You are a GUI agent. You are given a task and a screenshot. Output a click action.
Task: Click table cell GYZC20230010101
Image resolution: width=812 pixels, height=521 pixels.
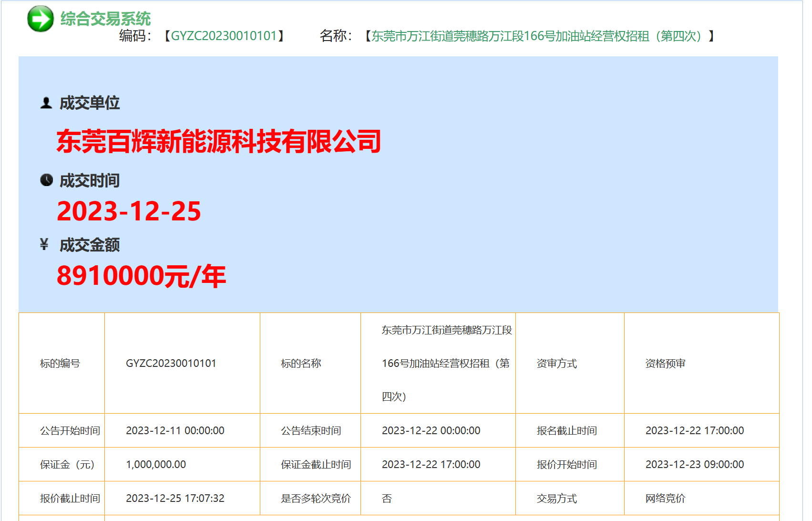pos(171,364)
